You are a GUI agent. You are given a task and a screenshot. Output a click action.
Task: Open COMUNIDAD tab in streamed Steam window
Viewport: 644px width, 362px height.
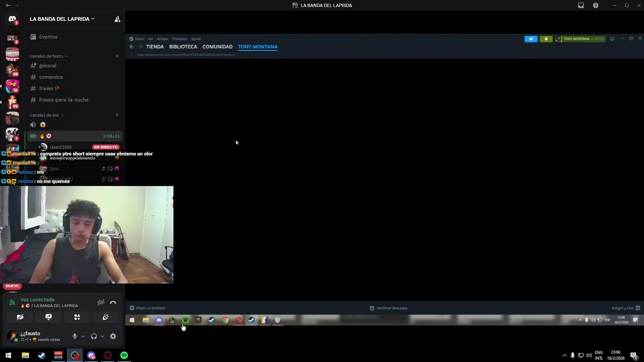(217, 47)
